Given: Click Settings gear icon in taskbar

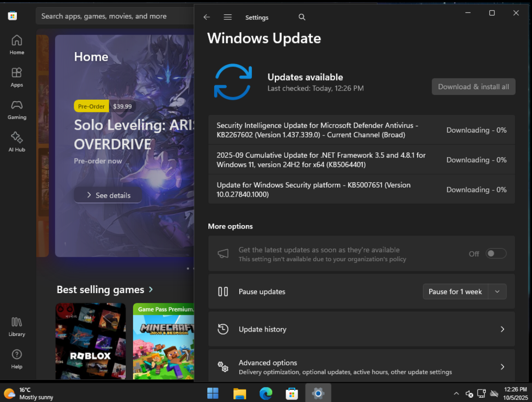Looking at the screenshot, I should [318, 393].
